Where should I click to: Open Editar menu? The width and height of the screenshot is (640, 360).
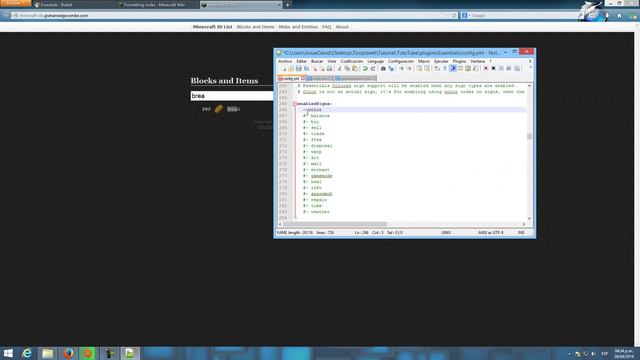point(302,61)
